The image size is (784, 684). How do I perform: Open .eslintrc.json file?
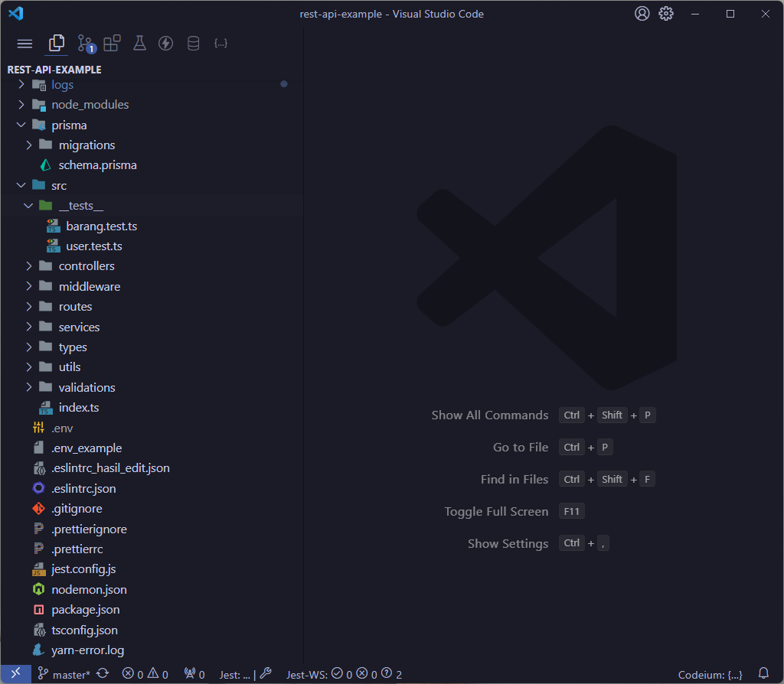pyautogui.click(x=152, y=488)
